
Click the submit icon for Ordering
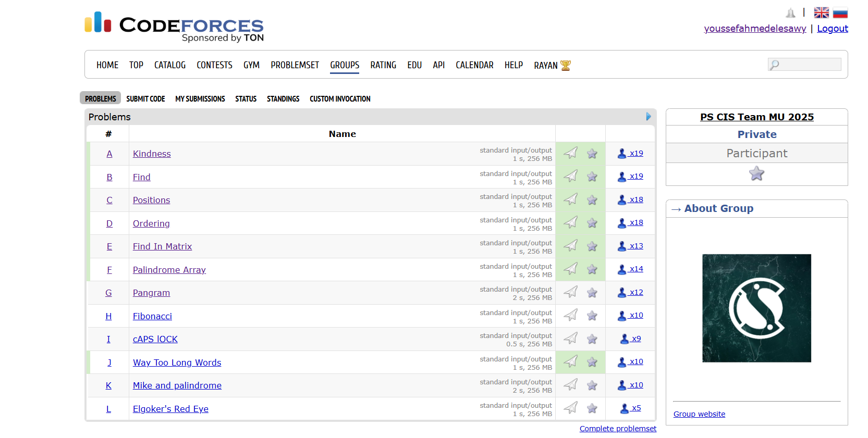(x=571, y=222)
